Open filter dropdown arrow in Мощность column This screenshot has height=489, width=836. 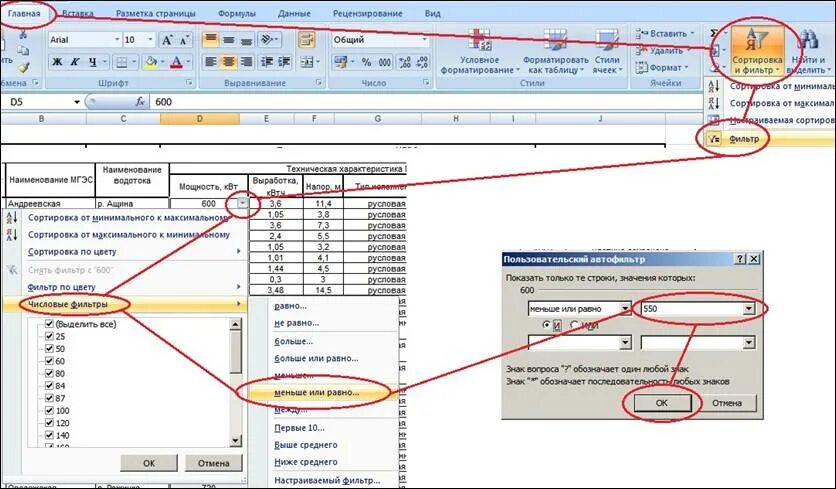(243, 203)
